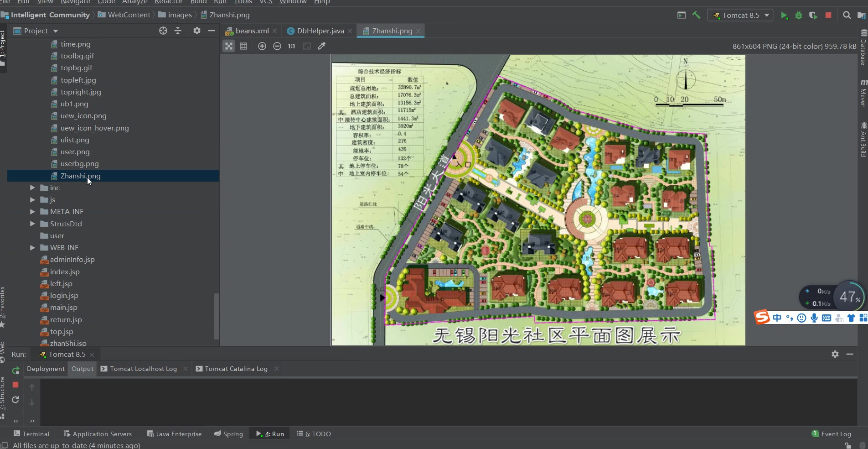Start debugging with the bug icon

(799, 15)
